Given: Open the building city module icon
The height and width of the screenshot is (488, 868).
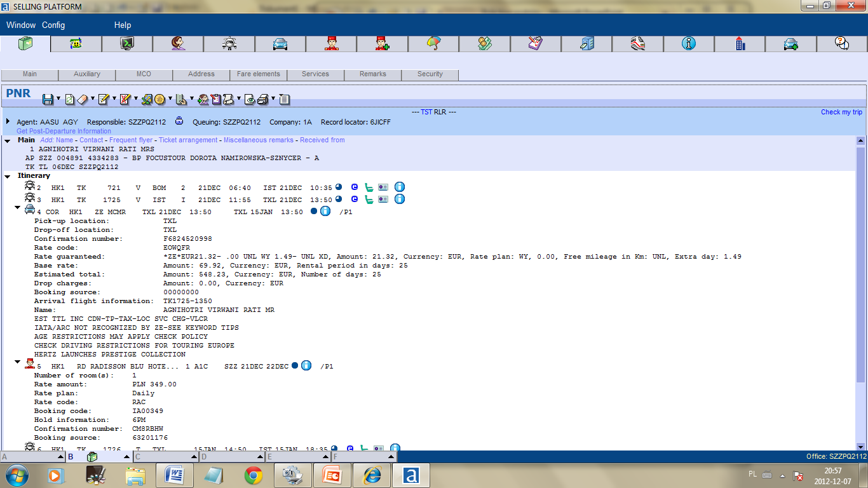Looking at the screenshot, I should [x=740, y=44].
